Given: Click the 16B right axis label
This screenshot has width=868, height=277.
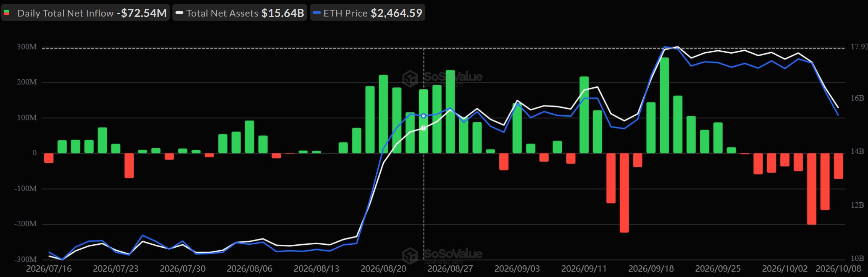Looking at the screenshot, I should point(857,98).
